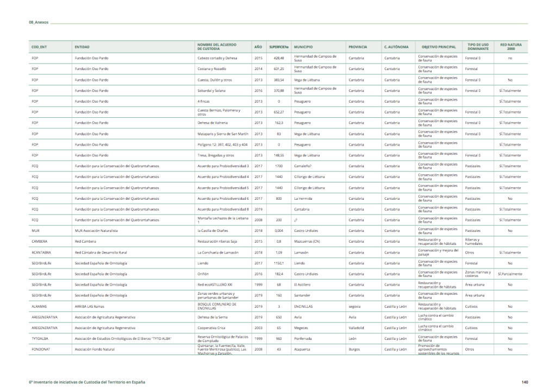556x392 pixels.
Task: Click the footer title 6º Inventario de Iniciativas
Action: coord(87,382)
